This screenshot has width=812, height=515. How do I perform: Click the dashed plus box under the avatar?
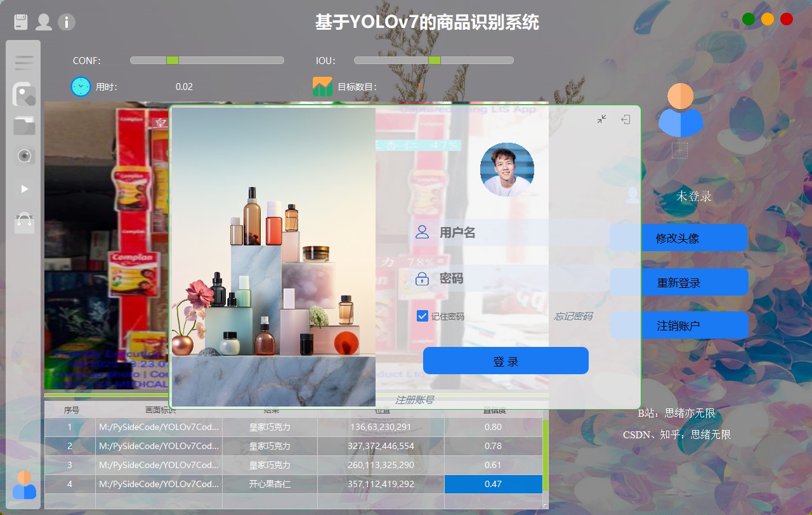click(679, 151)
